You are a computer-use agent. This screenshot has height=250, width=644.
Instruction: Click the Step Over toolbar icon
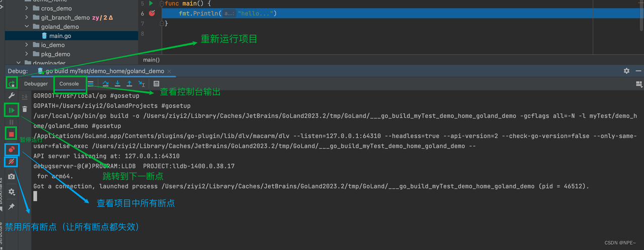pyautogui.click(x=106, y=84)
